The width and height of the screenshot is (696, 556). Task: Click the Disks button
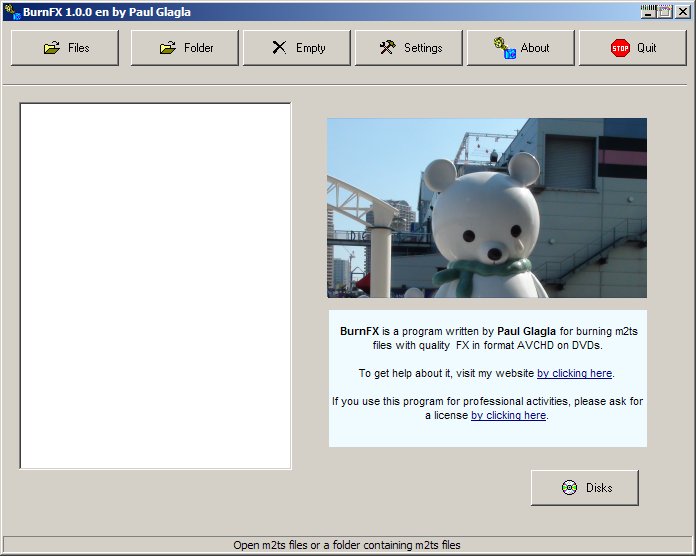pyautogui.click(x=585, y=488)
